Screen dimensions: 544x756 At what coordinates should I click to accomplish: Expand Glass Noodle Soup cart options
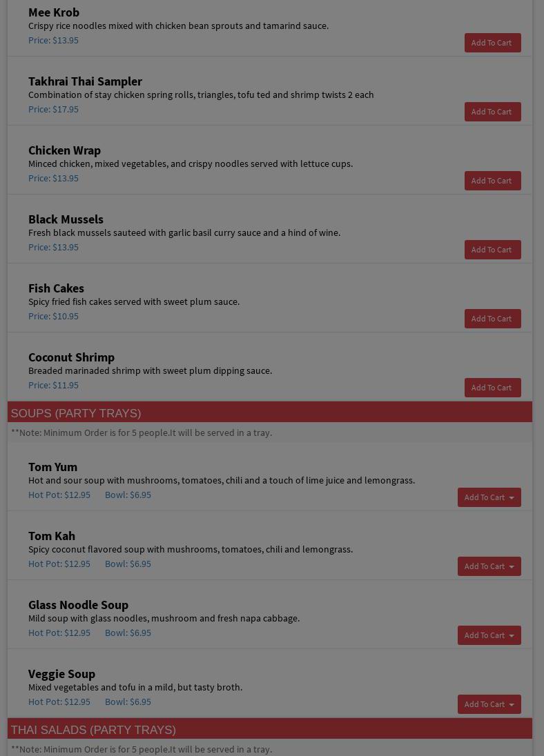[489, 635]
